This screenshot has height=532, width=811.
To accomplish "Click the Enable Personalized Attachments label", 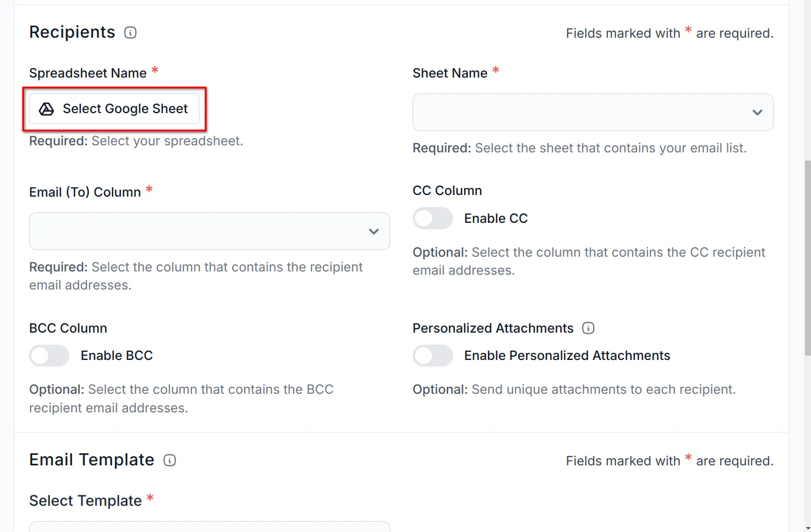I will pos(567,355).
